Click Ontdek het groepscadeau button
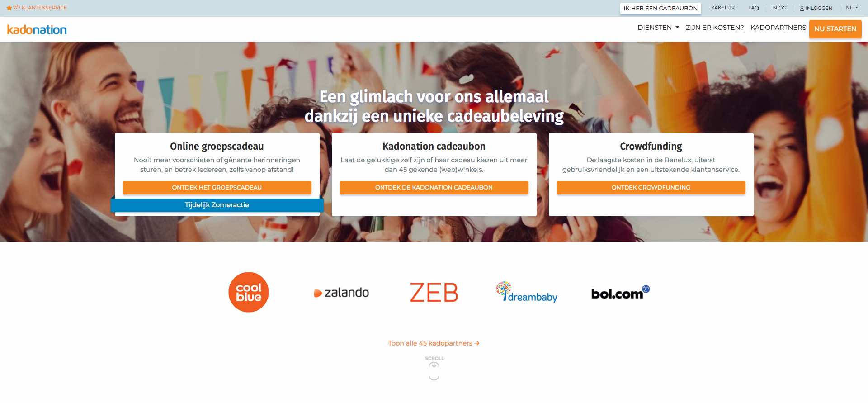868x403 pixels. tap(217, 188)
